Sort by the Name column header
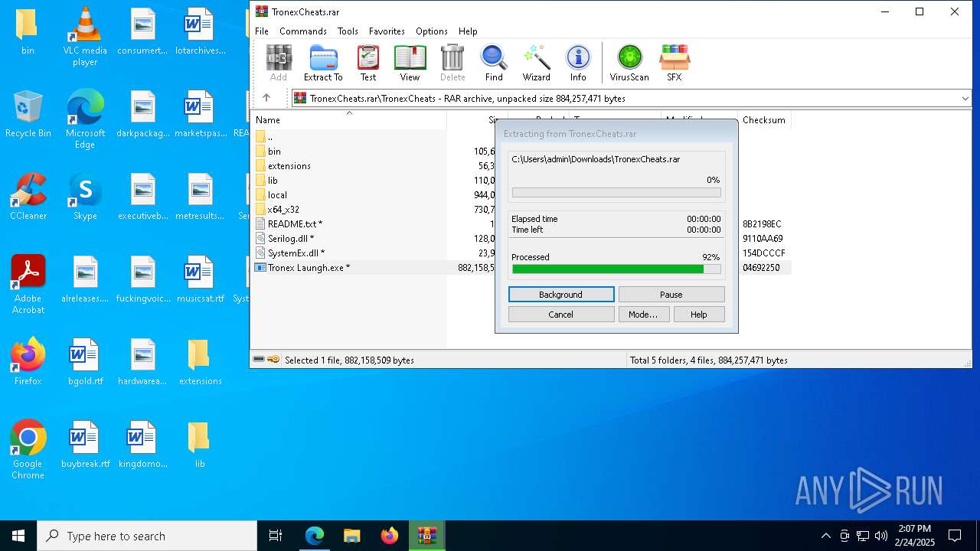The width and height of the screenshot is (980, 551). [349, 120]
